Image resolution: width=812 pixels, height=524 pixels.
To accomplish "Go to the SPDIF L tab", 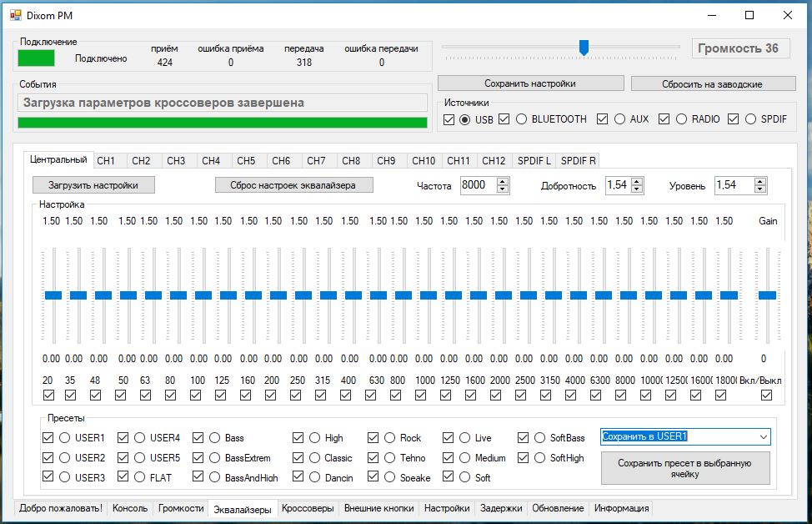I will coord(534,160).
